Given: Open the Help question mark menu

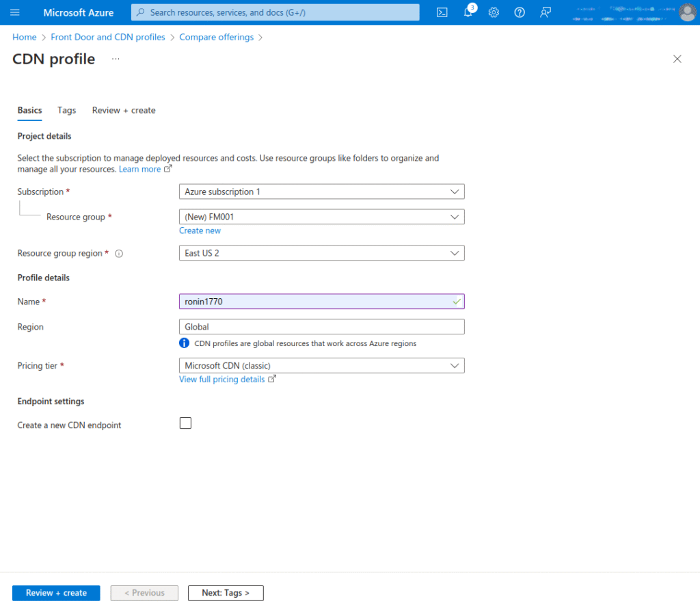Looking at the screenshot, I should coord(520,12).
